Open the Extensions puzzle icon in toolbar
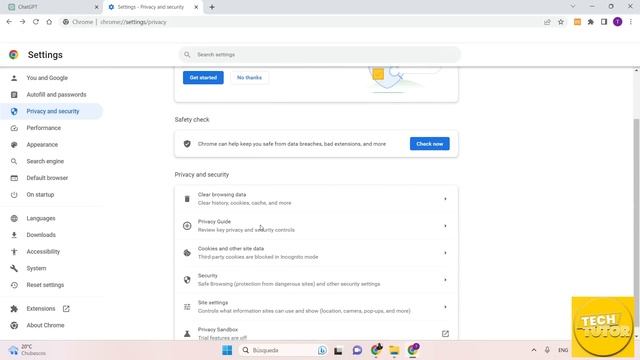This screenshot has height=360, width=640. (591, 22)
